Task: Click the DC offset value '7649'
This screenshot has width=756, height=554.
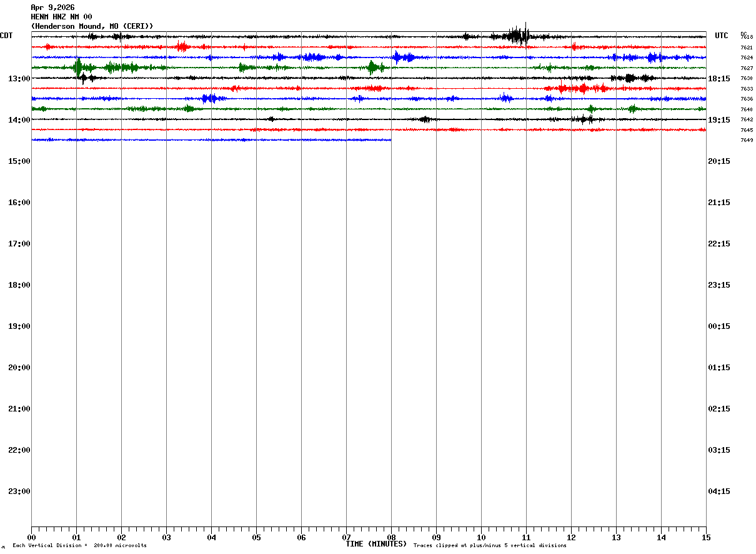Action: (747, 141)
